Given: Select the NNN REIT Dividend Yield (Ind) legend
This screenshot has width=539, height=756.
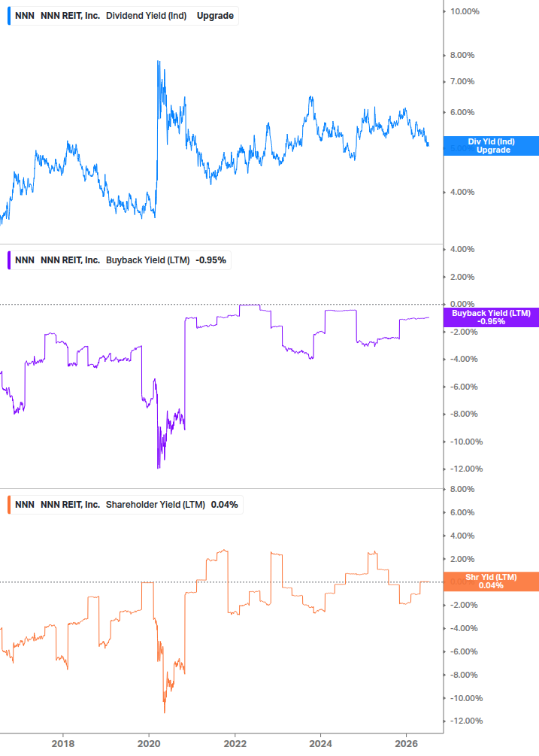Looking at the screenshot, I should click(123, 16).
